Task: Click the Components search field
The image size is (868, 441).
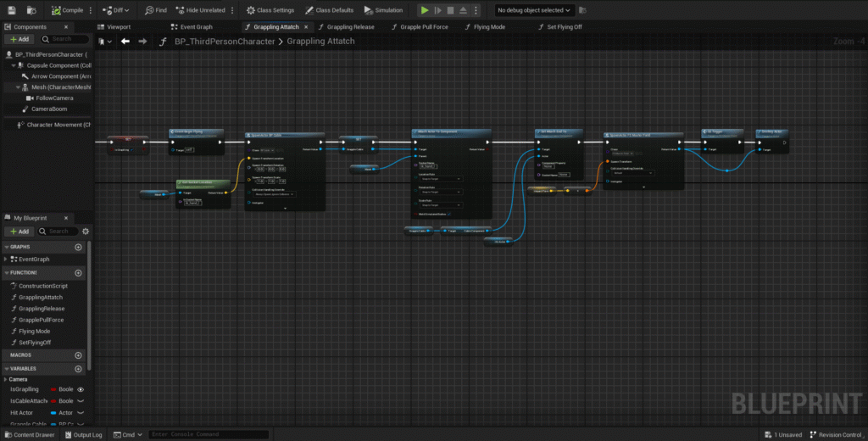Action: point(64,39)
